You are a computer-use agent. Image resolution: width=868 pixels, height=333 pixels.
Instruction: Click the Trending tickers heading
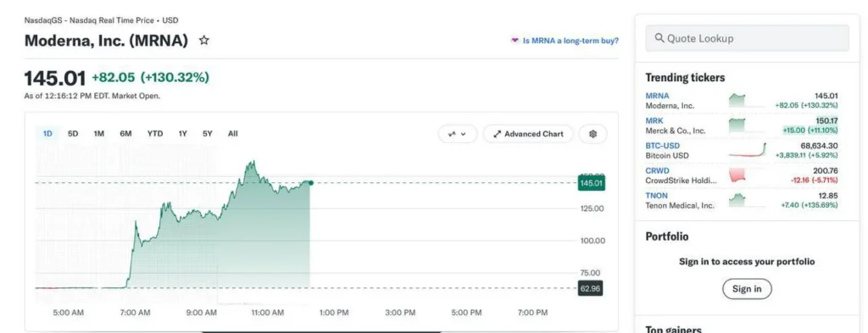tap(685, 77)
